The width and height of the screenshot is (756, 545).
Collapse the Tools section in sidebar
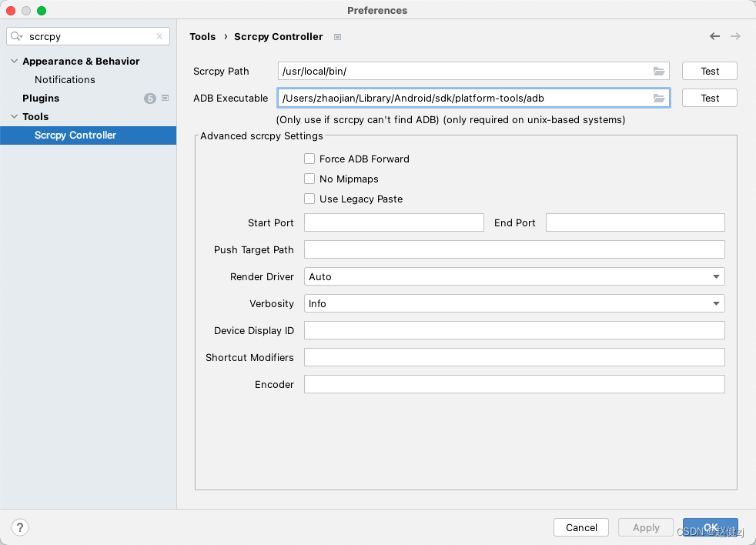coord(13,116)
